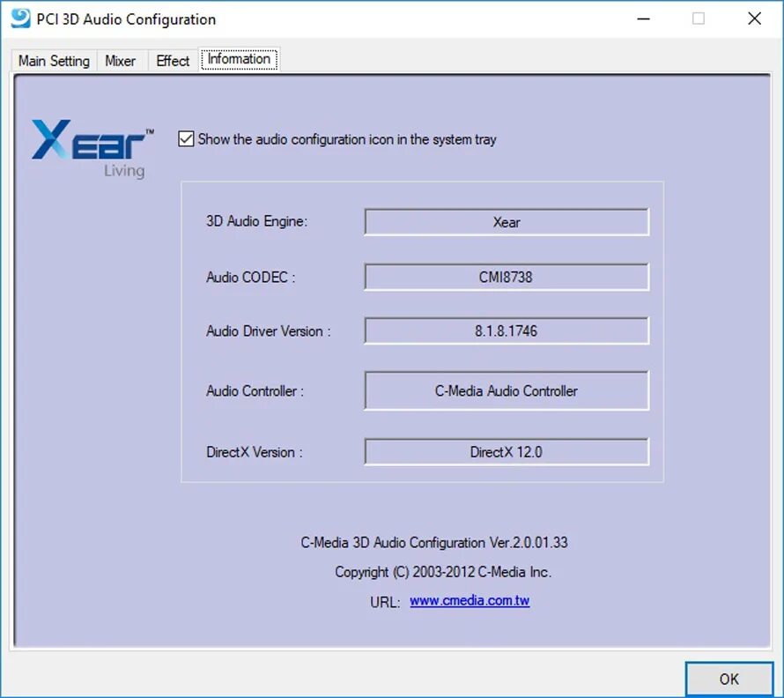Click the 3D Audio Engine field showing Xear
Image resolution: width=784 pixels, height=698 pixels.
(x=507, y=222)
